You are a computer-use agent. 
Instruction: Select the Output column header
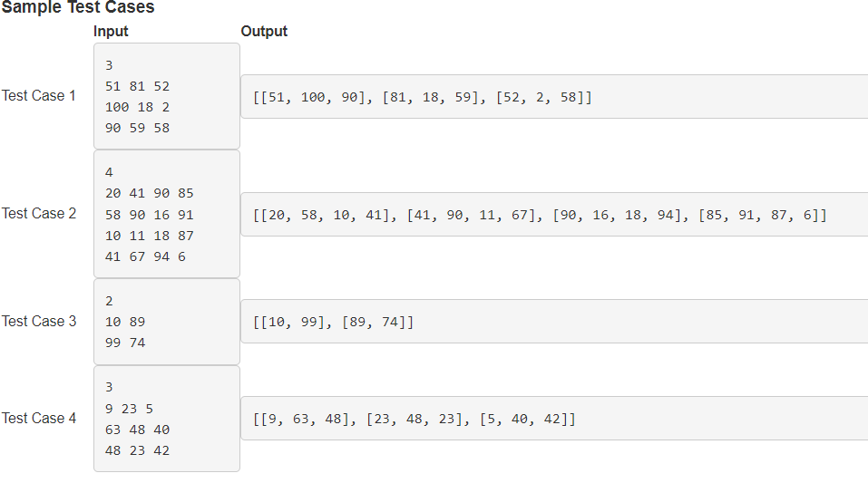pos(264,31)
